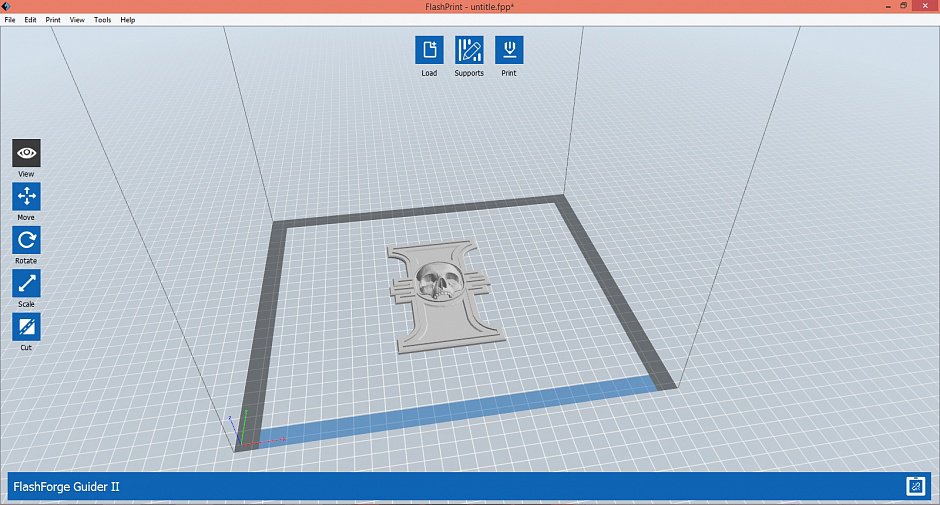Open the Help menu
Viewport: 940px width, 505px height.
[128, 20]
